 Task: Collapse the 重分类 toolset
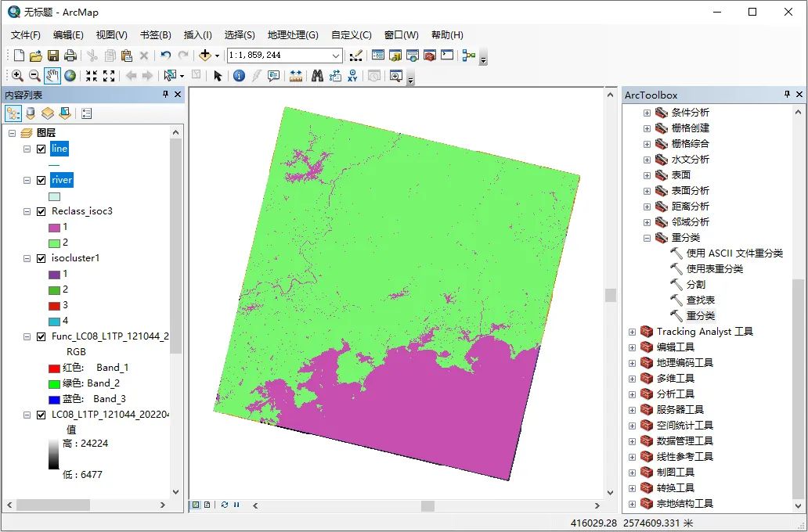click(647, 238)
